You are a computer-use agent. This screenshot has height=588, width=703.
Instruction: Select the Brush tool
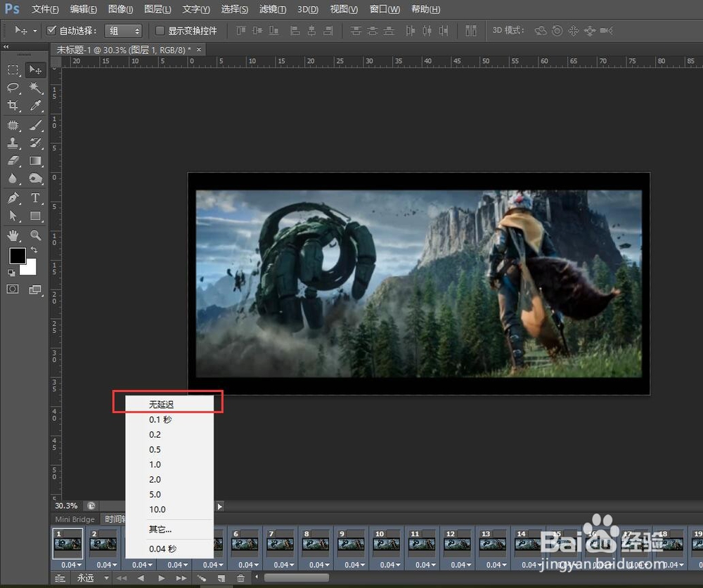[x=35, y=125]
